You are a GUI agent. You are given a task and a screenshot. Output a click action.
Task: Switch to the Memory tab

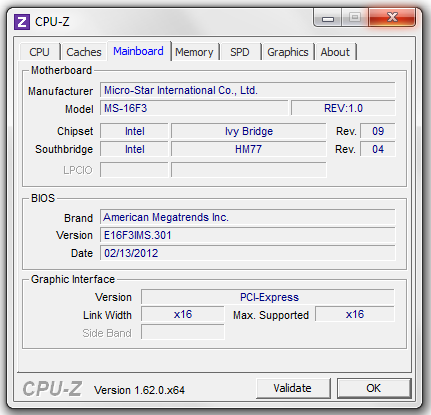pos(194,52)
